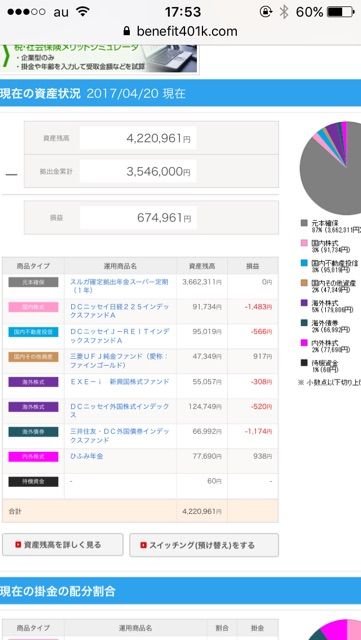Open DCニッセイ日経225インデックスファンドA link
The width and height of the screenshot is (361, 640).
119,311
